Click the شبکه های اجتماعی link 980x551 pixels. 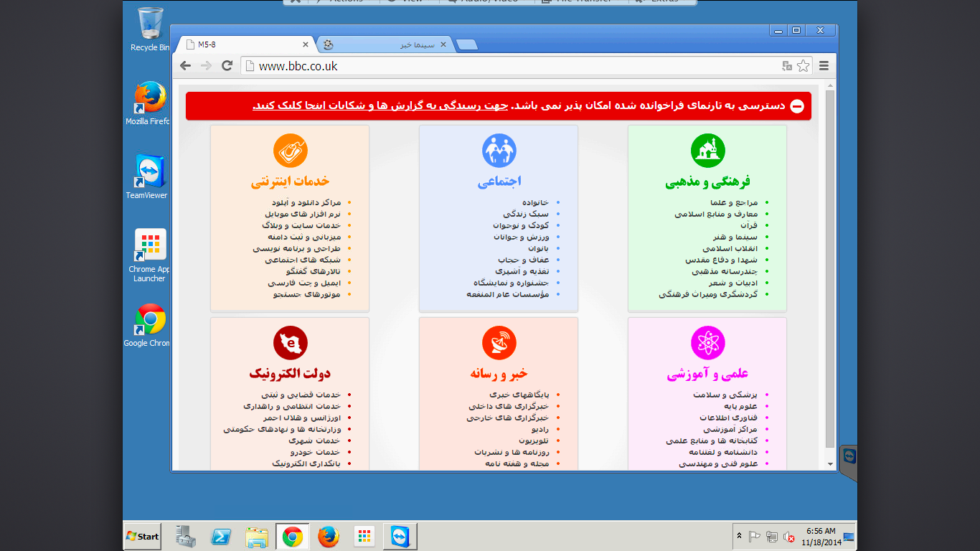pyautogui.click(x=303, y=260)
